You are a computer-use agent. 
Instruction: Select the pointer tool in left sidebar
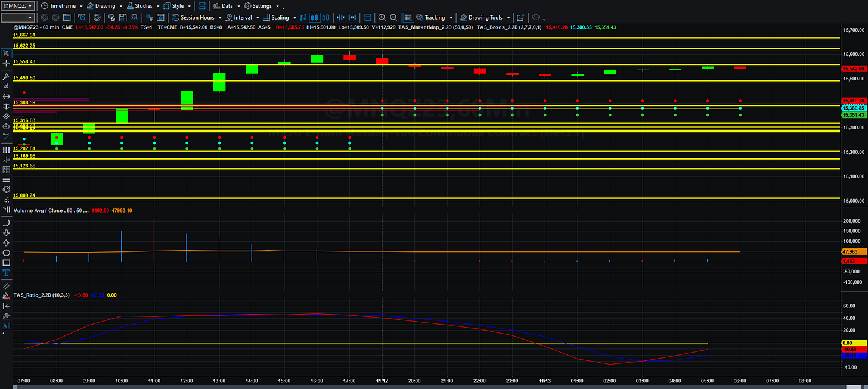pyautogui.click(x=6, y=54)
